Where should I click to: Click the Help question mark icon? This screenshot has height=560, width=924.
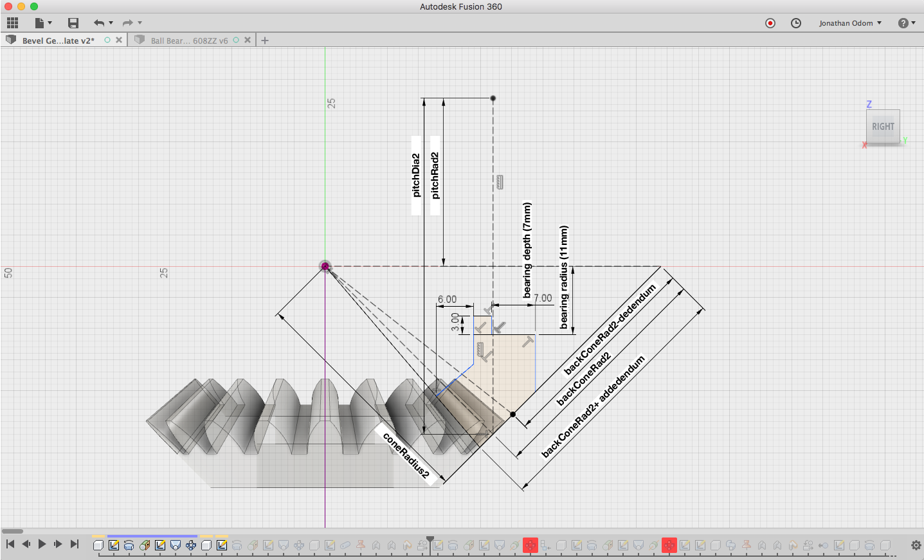[903, 23]
